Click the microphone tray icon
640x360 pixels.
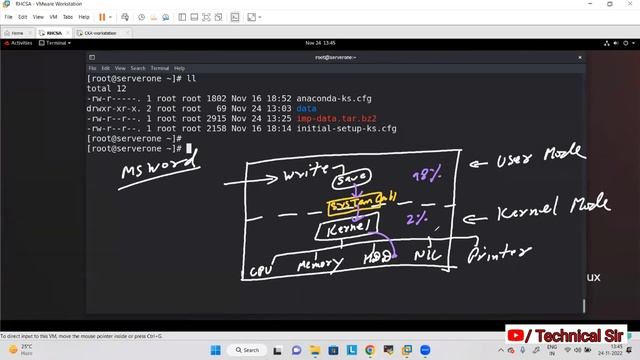point(523,350)
